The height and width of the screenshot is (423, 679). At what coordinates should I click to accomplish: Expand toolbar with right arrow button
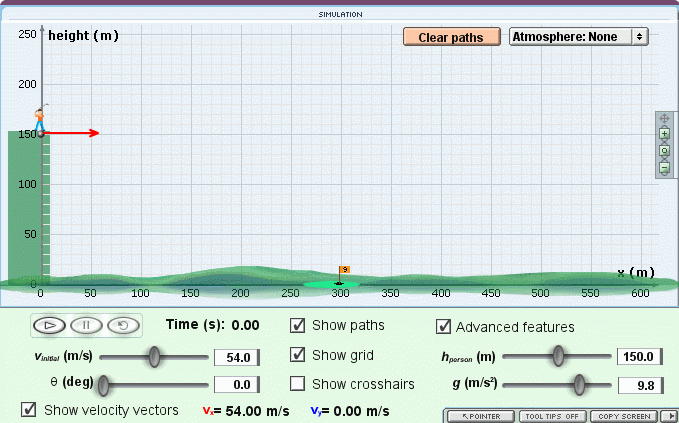[673, 416]
